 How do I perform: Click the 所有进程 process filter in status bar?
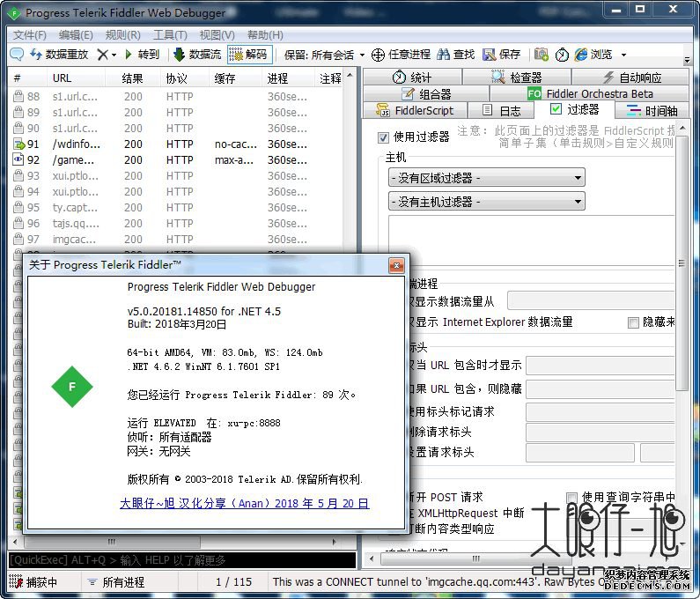pos(117,582)
